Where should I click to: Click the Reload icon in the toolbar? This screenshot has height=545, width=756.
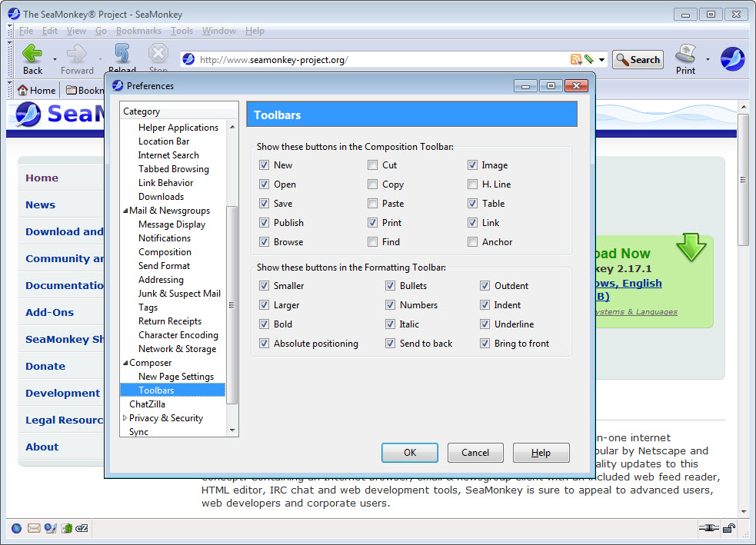coord(122,54)
